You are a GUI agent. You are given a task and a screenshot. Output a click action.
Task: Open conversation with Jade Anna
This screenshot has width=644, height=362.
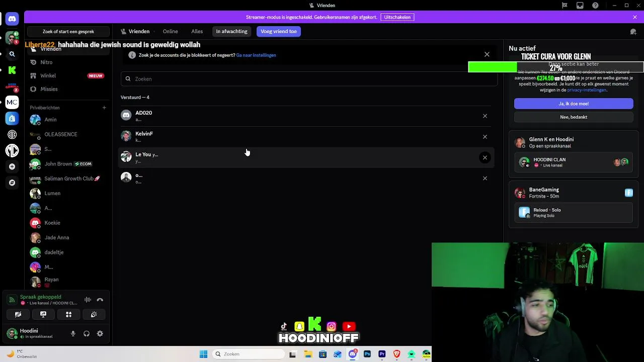pos(68,238)
